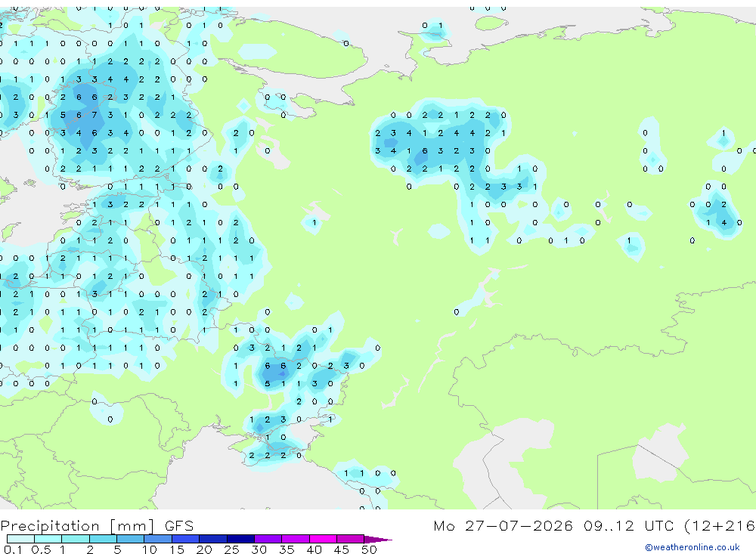Screen dimensions: 756x554
Task: Click the 40–45 mm magenta legend swatch
Action: click(323, 539)
